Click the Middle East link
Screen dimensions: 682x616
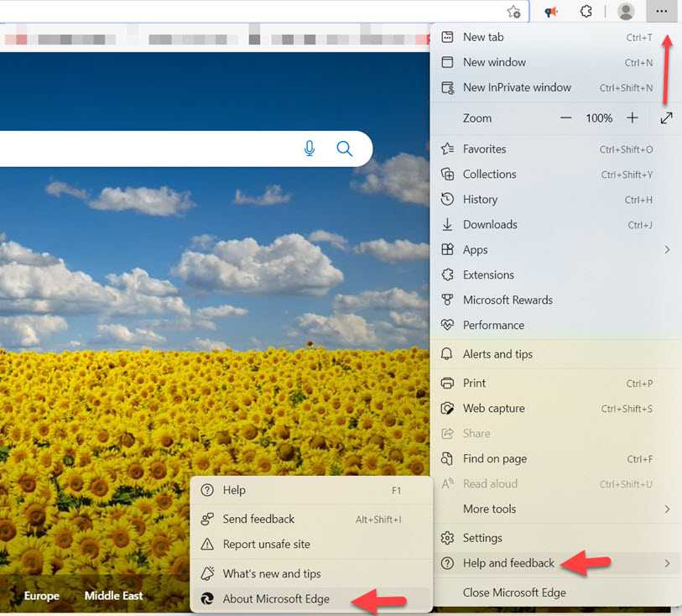[113, 596]
